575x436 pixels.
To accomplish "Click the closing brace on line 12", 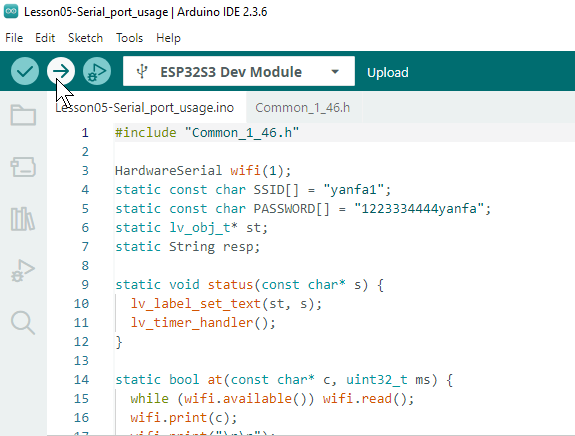I will 119,342.
